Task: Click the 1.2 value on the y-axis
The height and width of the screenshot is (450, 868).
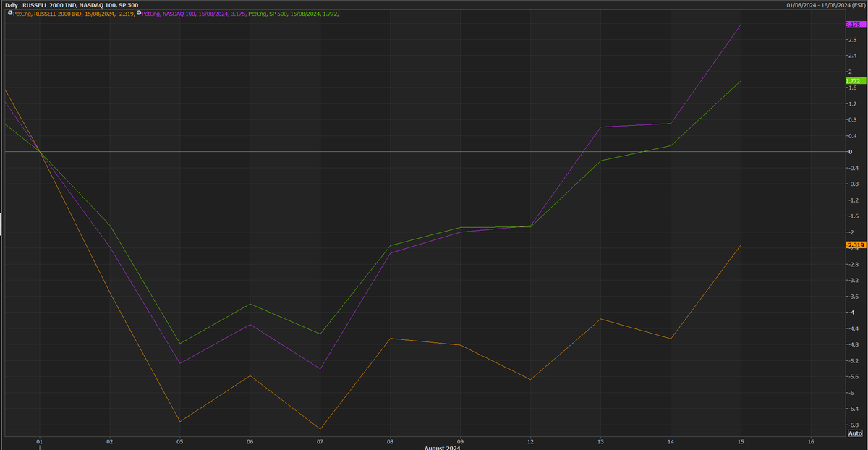Action: 852,103
